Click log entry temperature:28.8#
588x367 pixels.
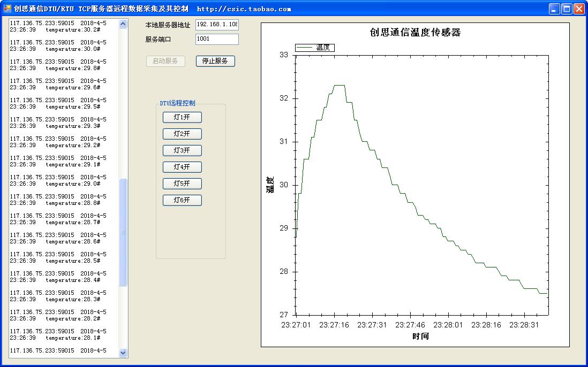pyautogui.click(x=73, y=203)
